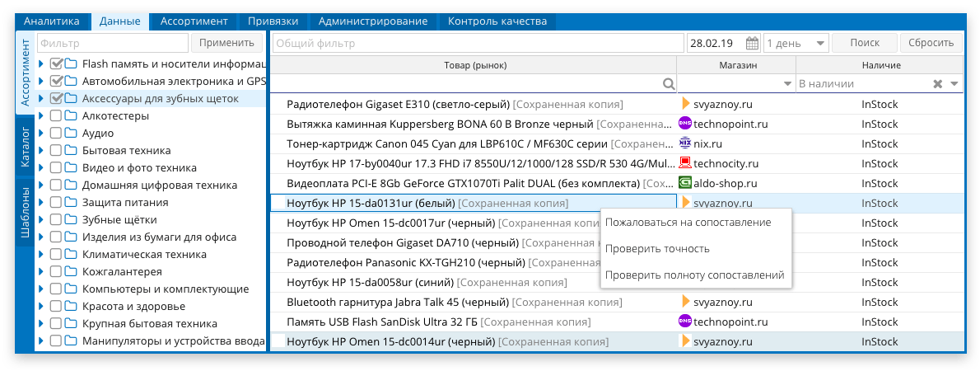Click folder icon of Бытовая техника
This screenshot has height=371, width=980.
70,151
